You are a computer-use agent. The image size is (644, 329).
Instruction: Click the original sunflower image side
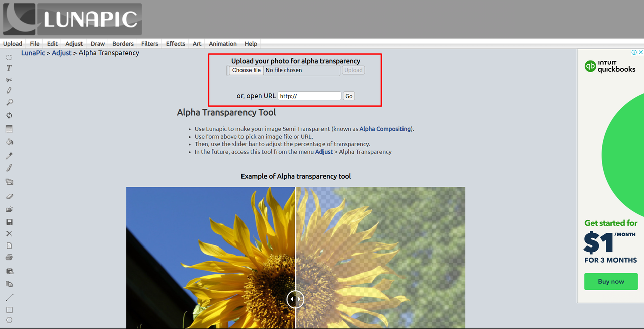click(x=210, y=258)
